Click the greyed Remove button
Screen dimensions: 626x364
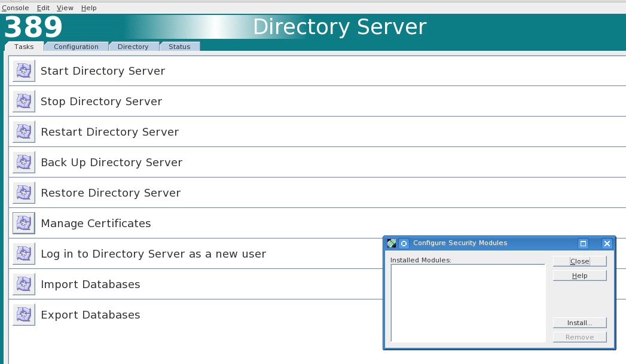click(580, 337)
